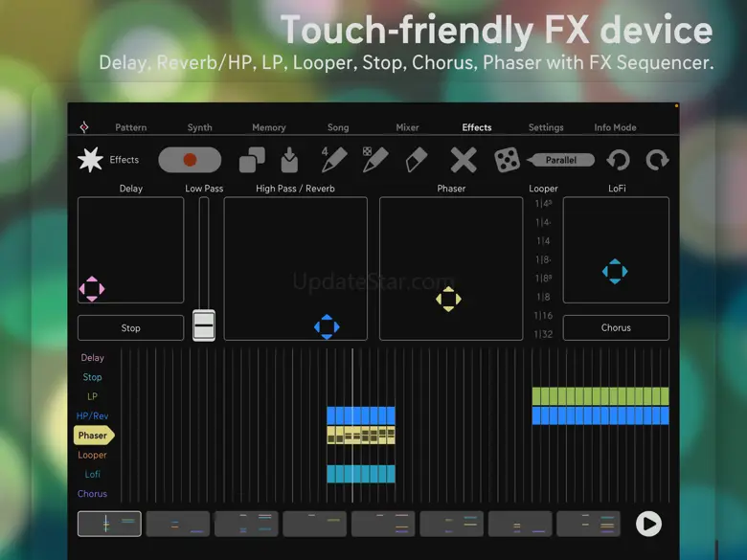Click the X clear icon
The image size is (747, 560).
tap(464, 160)
